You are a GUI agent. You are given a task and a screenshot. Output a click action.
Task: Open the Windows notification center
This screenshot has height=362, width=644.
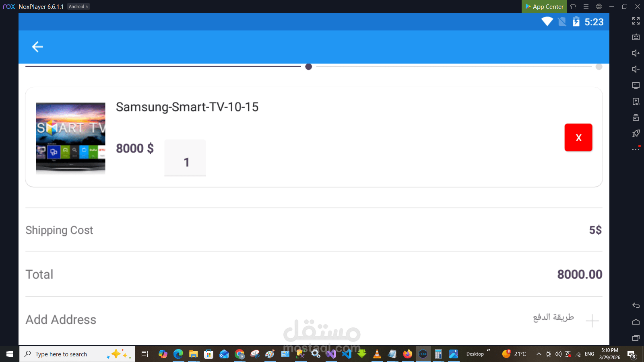pos(632,354)
